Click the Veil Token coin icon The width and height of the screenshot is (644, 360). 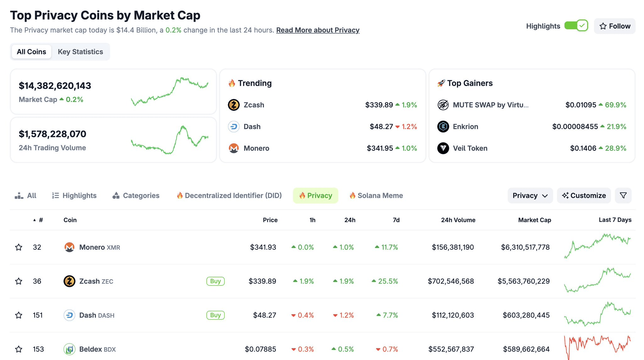pos(443,148)
